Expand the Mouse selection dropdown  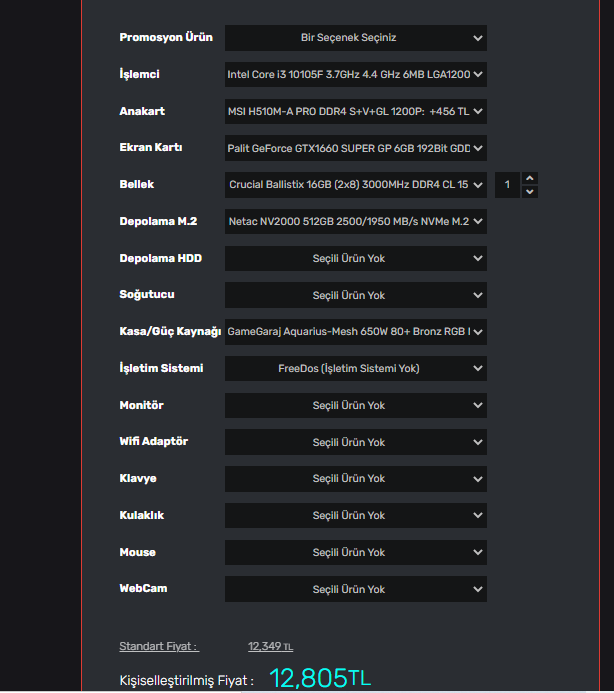pos(355,552)
